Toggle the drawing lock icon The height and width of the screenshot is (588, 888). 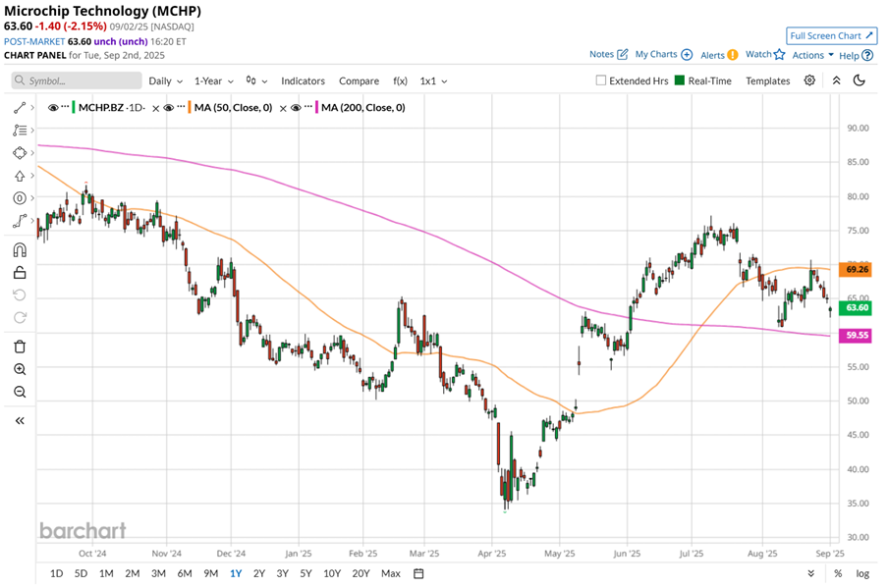[20, 272]
